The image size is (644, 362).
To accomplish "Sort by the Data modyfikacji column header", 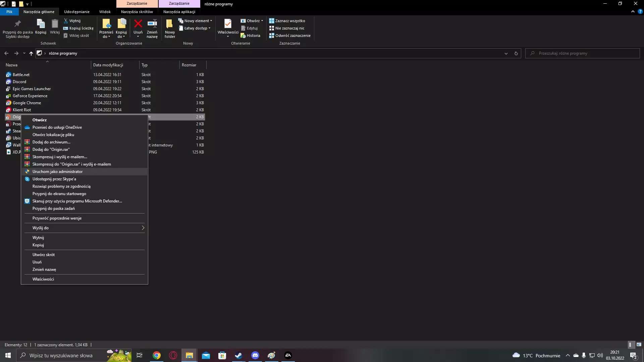I will point(108,65).
